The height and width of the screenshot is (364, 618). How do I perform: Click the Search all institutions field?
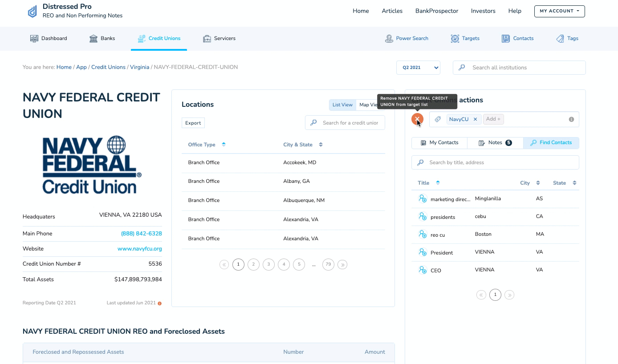tap(519, 68)
